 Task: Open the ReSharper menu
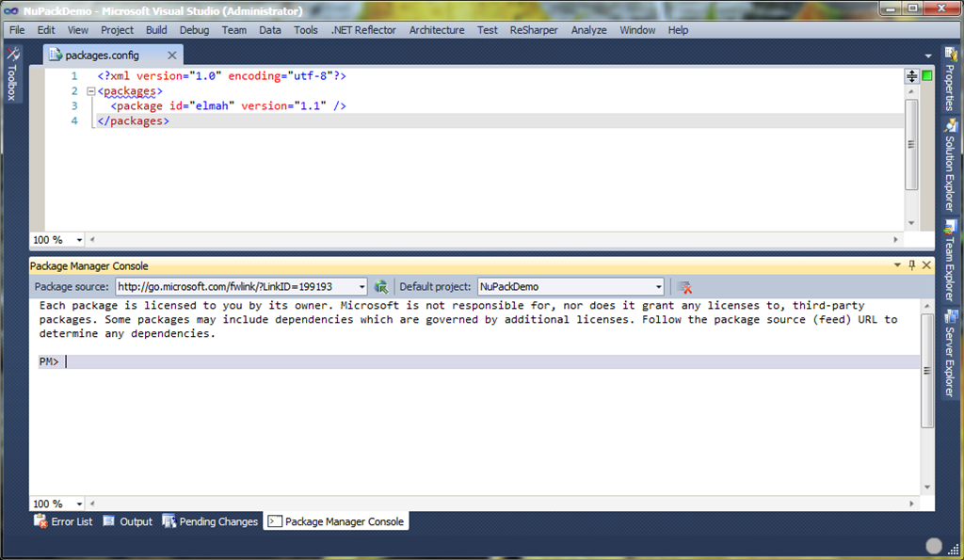tap(534, 30)
